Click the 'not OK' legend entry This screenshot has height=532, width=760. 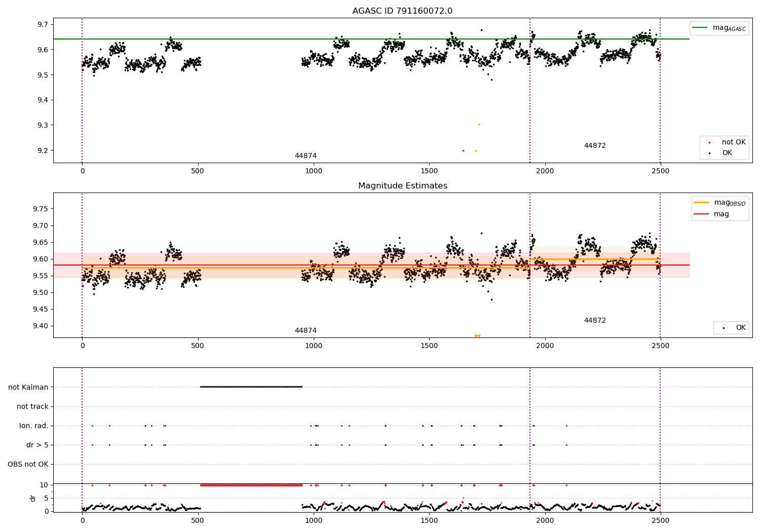[727, 142]
